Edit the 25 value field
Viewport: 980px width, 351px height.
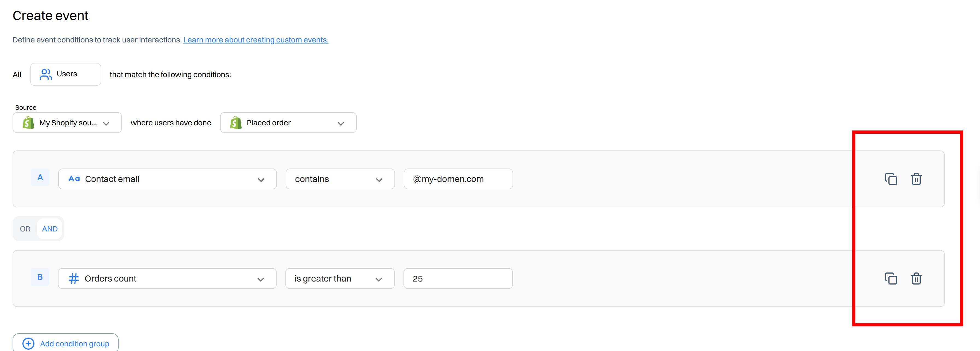458,279
